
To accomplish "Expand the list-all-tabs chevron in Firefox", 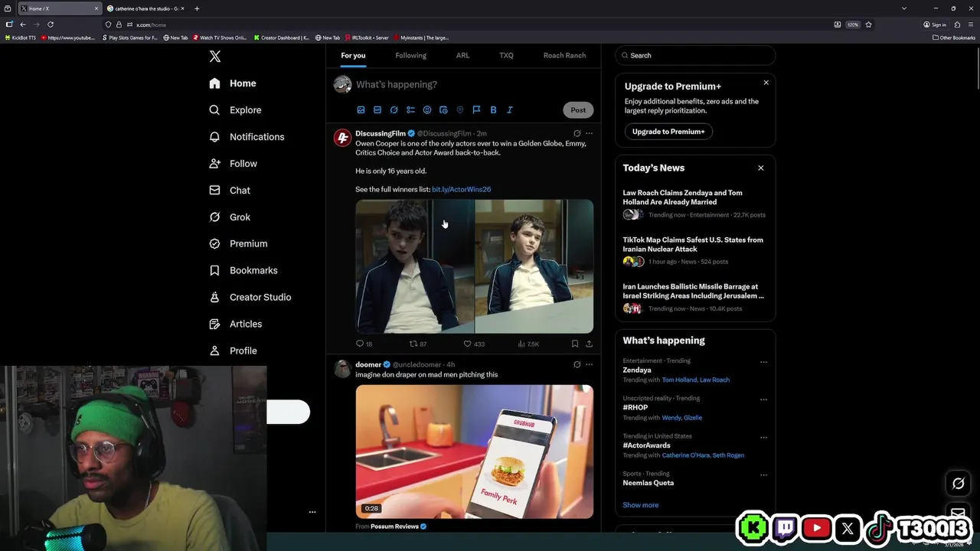I will pos(903,8).
